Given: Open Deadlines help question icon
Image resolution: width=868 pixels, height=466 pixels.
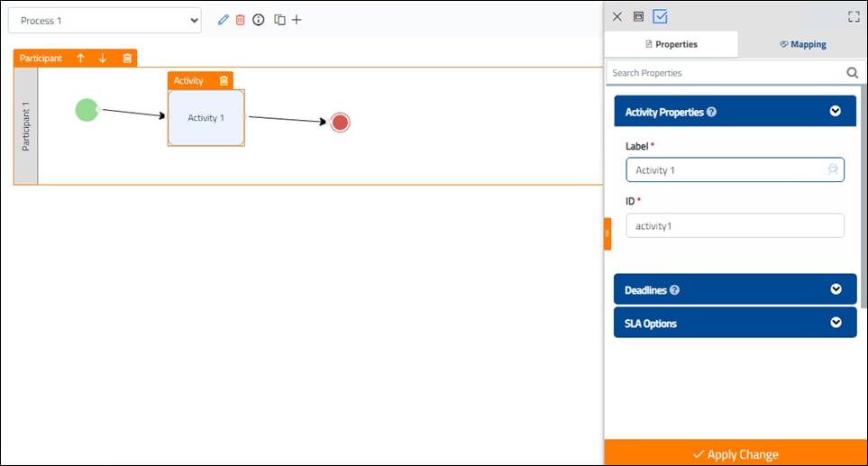Looking at the screenshot, I should (674, 290).
